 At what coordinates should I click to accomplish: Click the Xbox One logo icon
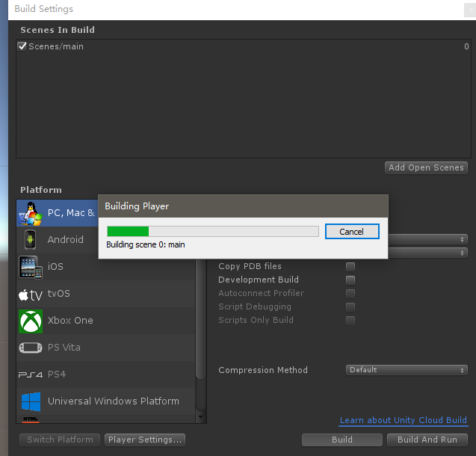pos(31,321)
